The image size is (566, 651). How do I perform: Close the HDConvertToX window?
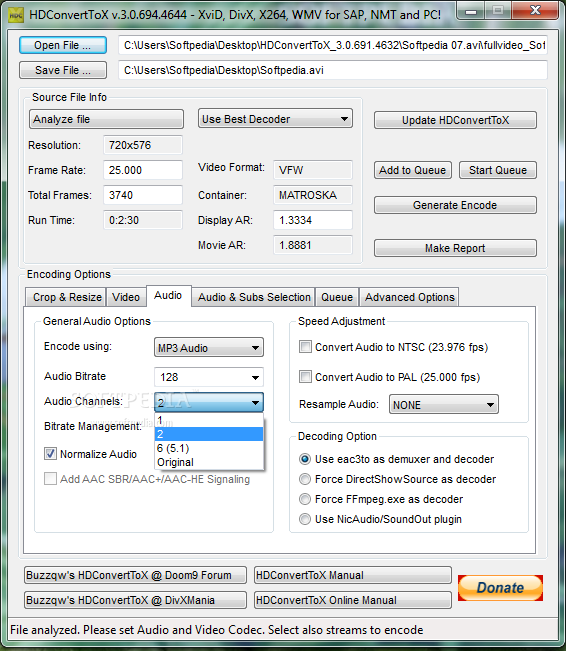pyautogui.click(x=535, y=11)
